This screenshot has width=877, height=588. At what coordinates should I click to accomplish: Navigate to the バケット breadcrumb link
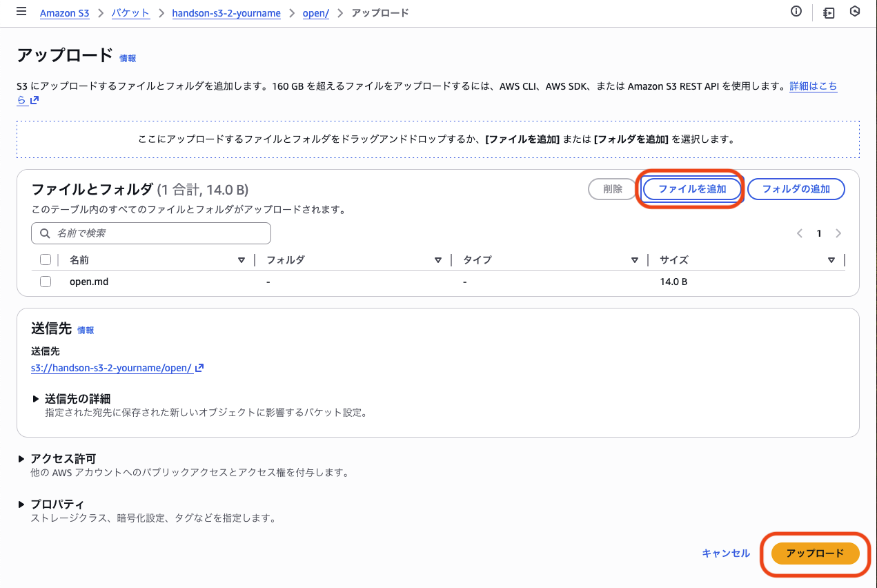pyautogui.click(x=130, y=12)
